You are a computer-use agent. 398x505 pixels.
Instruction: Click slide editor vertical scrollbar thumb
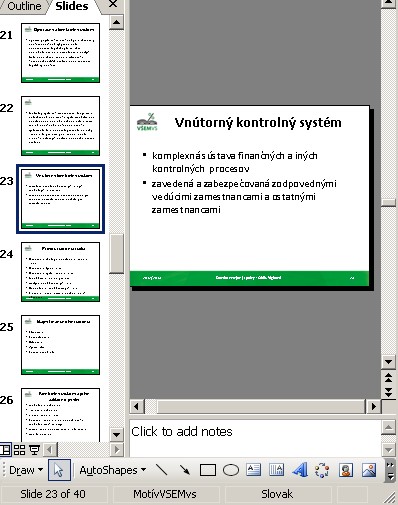(x=389, y=203)
